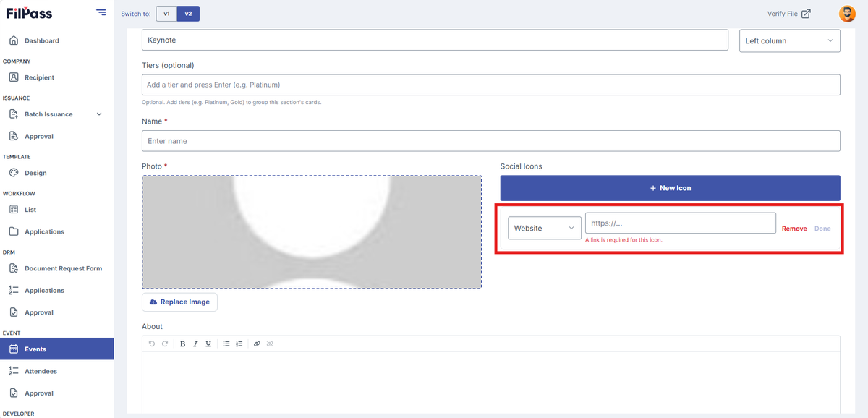Click Document Request Form icon
This screenshot has width=868, height=418.
(x=14, y=268)
